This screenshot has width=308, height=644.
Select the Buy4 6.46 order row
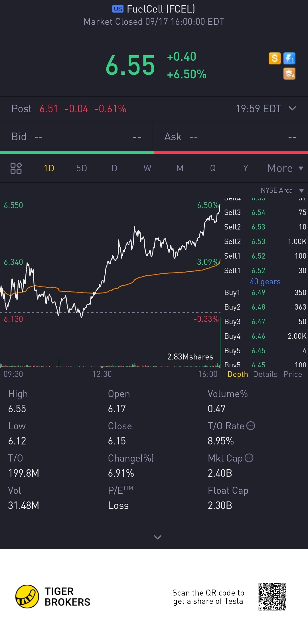[265, 336]
